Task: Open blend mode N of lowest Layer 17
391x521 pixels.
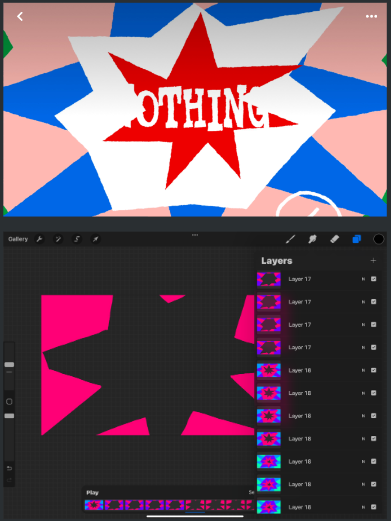Action: click(x=363, y=348)
